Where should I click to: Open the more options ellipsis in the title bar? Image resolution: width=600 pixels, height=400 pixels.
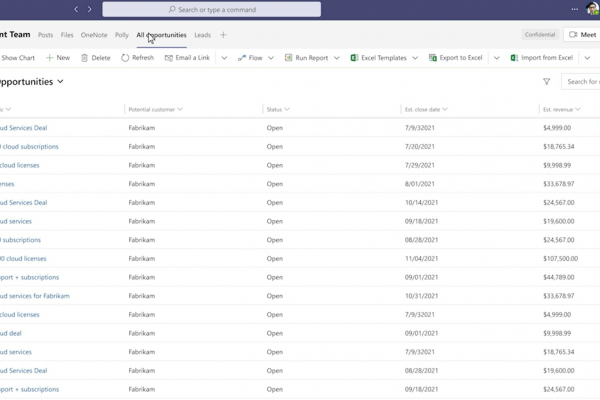575,9
